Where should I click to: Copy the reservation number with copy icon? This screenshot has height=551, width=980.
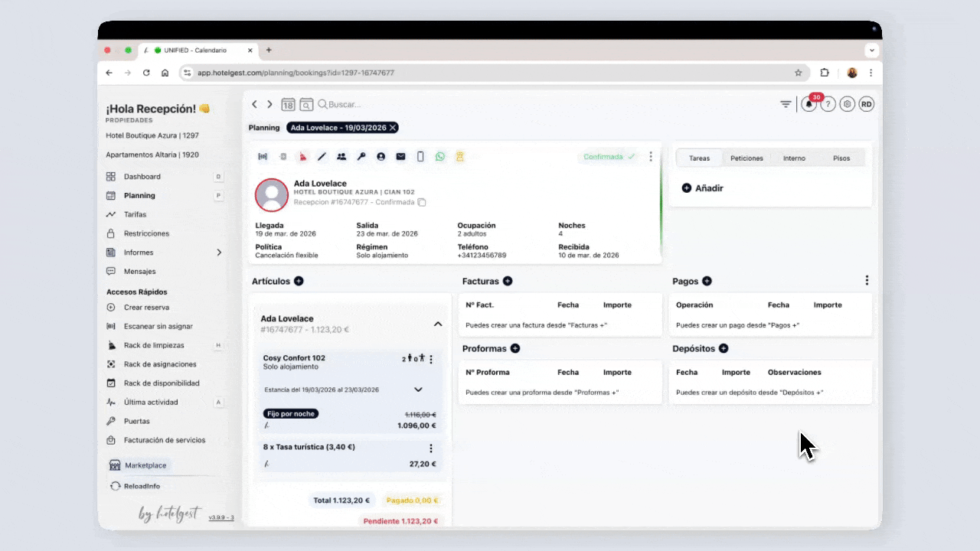[422, 203]
